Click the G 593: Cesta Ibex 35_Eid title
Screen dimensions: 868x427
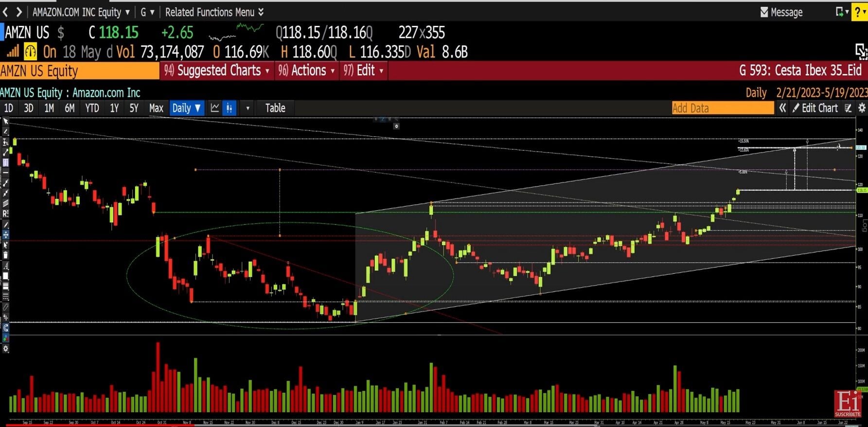800,71
